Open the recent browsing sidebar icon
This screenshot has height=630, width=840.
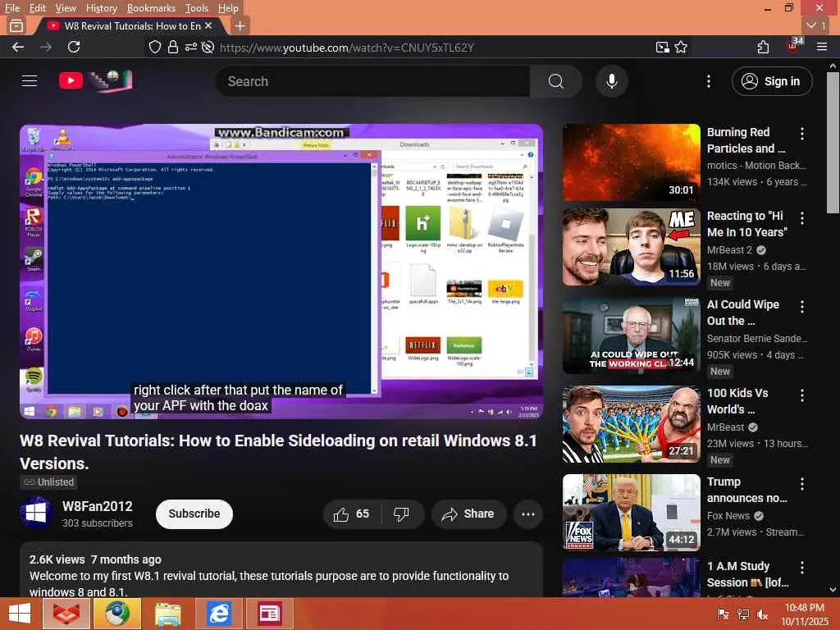tap(16, 25)
